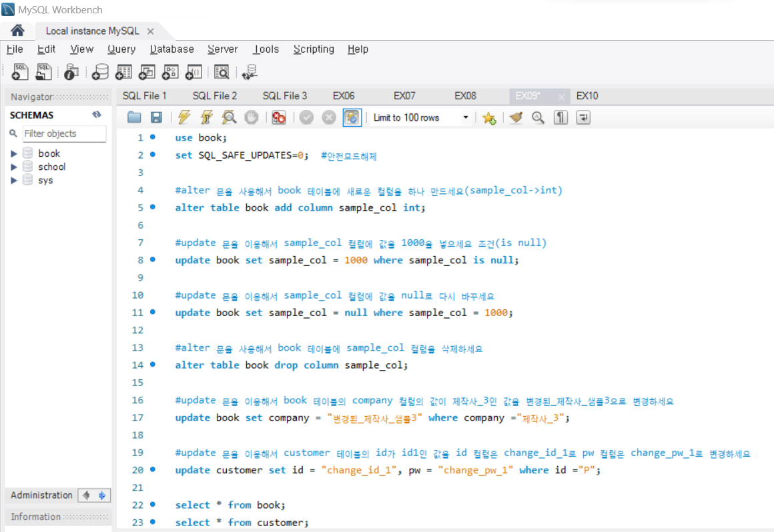Create a new view icon
Screen dimensions: 774x532
click(x=147, y=72)
